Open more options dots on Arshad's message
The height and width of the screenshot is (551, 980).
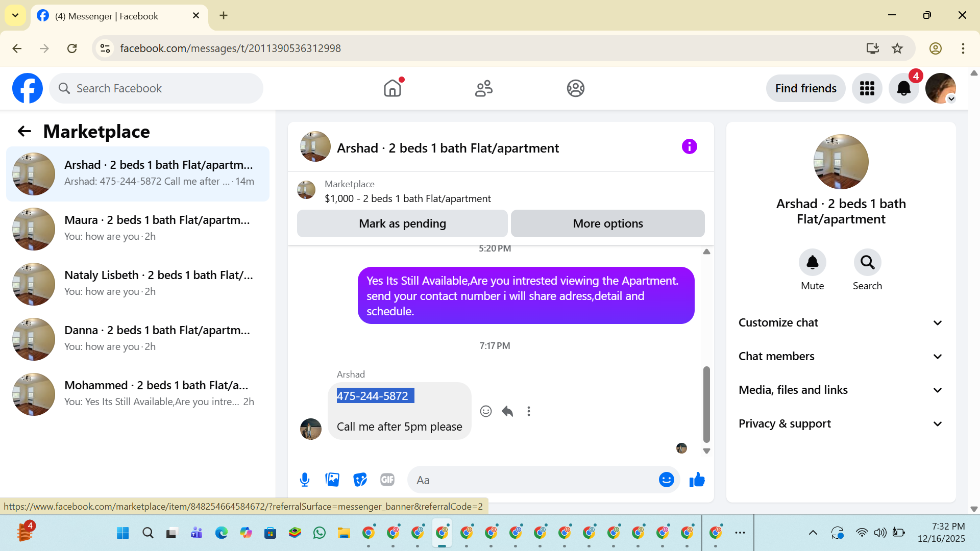[529, 411]
